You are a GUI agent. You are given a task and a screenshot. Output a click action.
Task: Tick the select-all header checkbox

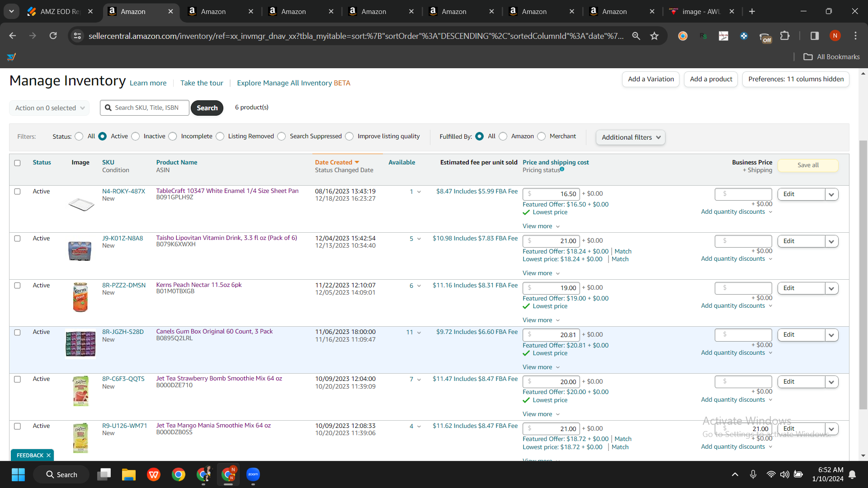(x=17, y=163)
